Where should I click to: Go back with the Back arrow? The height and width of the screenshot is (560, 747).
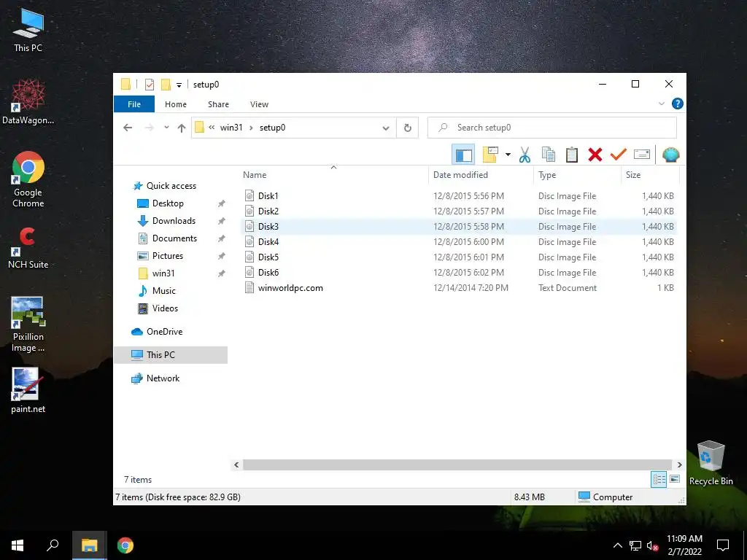click(x=128, y=128)
